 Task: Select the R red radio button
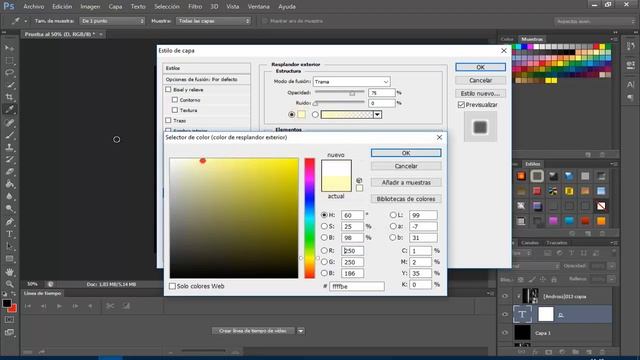(x=324, y=251)
